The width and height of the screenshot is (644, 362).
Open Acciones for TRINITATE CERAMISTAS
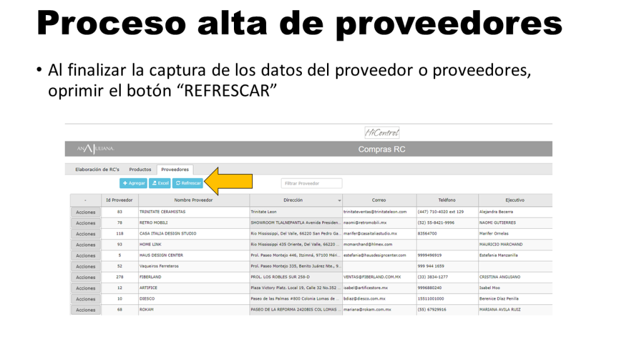86,212
